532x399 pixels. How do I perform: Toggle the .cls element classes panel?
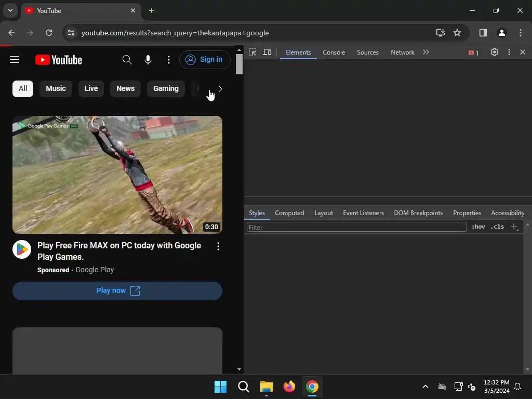tap(497, 227)
